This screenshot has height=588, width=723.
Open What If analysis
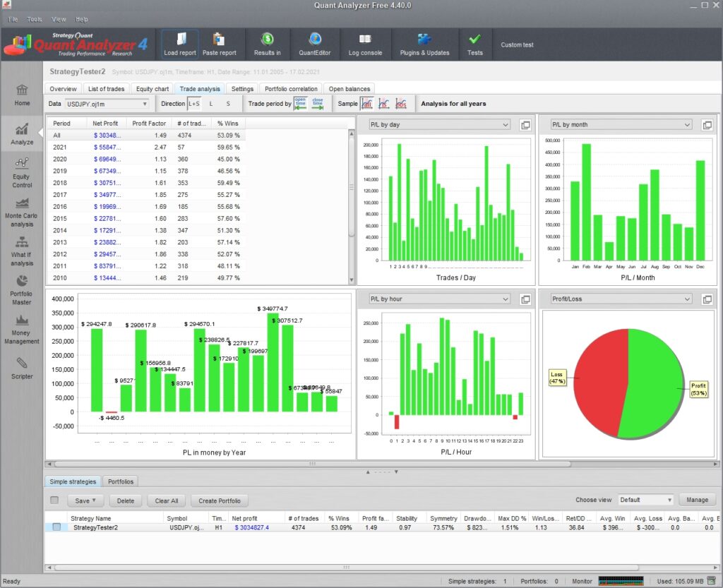coord(22,251)
